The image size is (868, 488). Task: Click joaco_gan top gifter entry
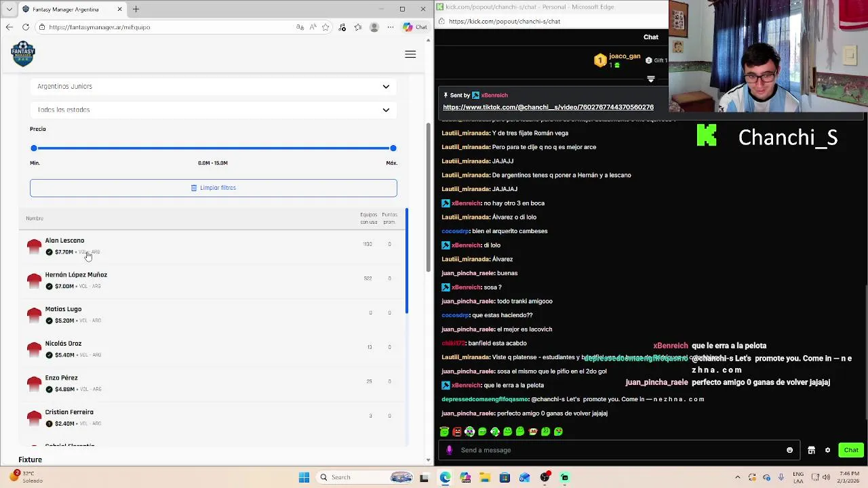(x=617, y=60)
